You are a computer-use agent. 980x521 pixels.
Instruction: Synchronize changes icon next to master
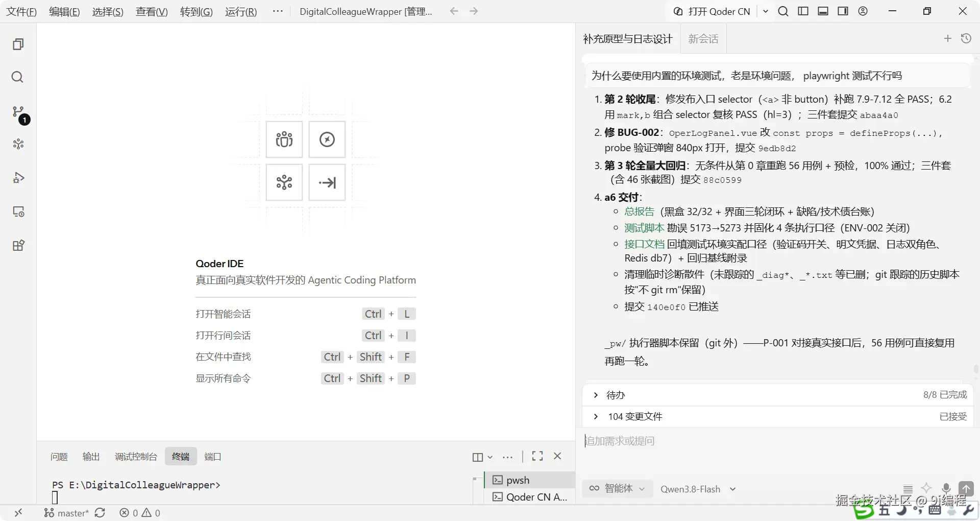(x=100, y=513)
